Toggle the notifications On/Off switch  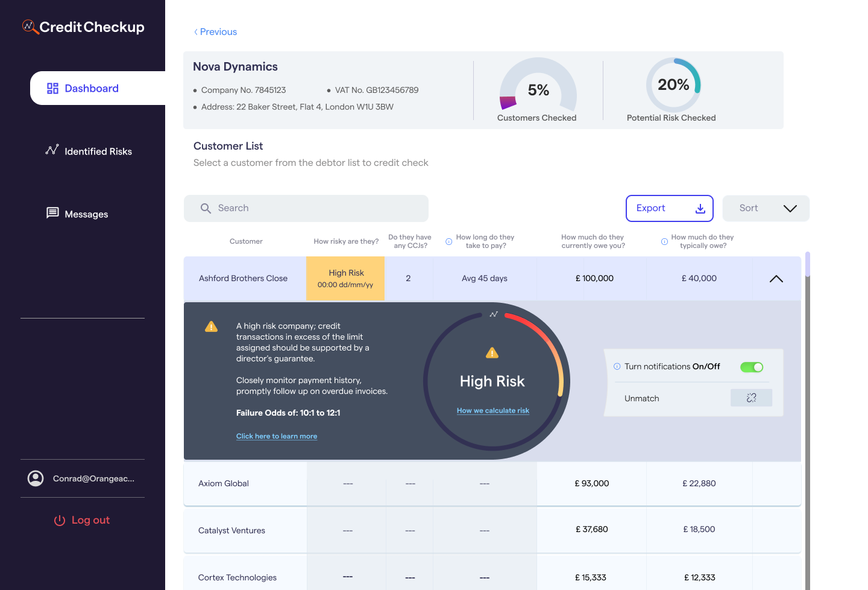click(752, 367)
